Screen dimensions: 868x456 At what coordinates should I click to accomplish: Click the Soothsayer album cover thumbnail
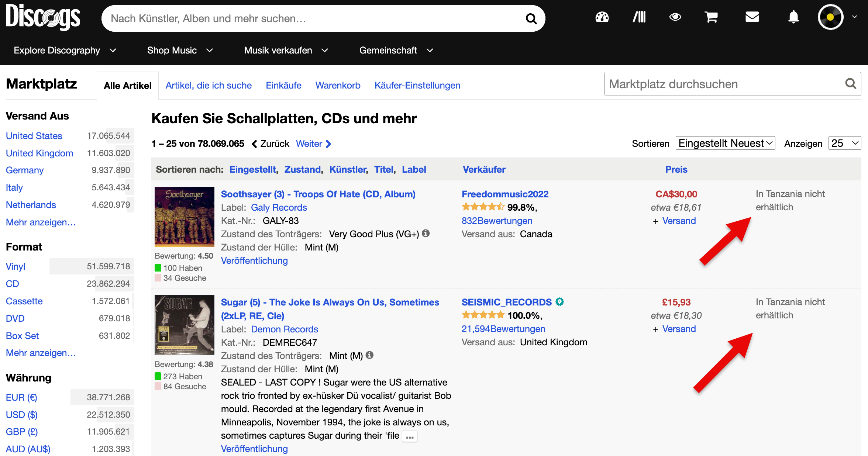185,217
